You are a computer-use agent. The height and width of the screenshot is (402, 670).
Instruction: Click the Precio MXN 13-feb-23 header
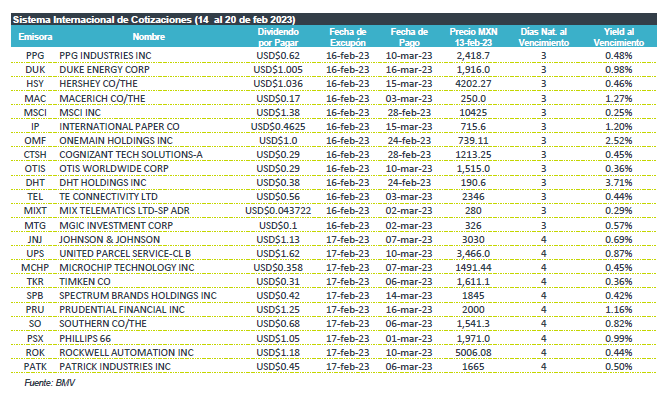point(473,37)
